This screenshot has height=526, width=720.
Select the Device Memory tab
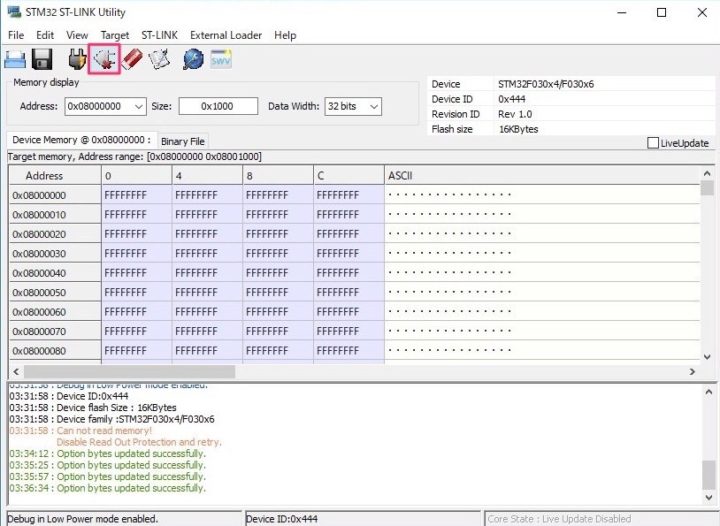(x=81, y=140)
